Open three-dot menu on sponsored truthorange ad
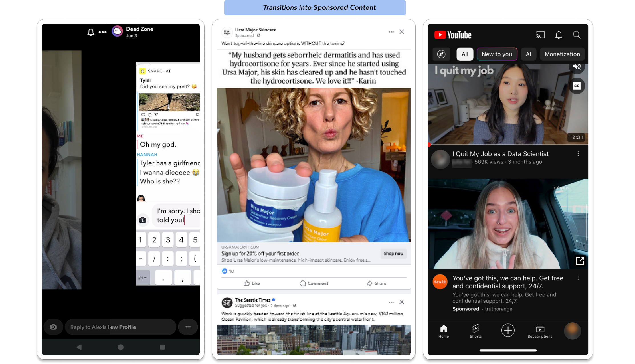The height and width of the screenshot is (364, 635). pyautogui.click(x=578, y=278)
